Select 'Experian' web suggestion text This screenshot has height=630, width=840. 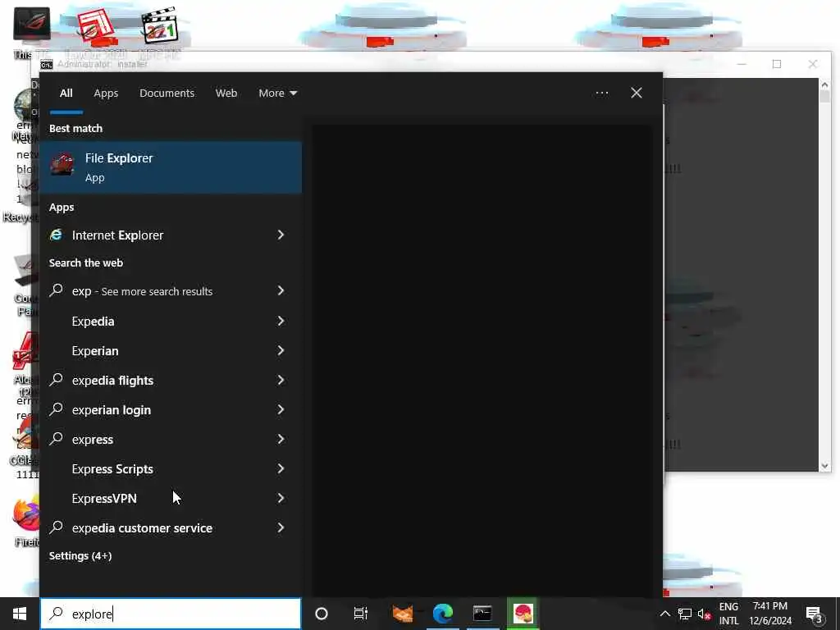pyautogui.click(x=95, y=351)
